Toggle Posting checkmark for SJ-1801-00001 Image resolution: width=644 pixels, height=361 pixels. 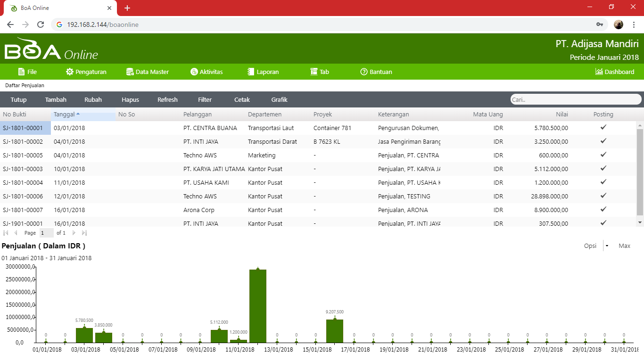603,127
